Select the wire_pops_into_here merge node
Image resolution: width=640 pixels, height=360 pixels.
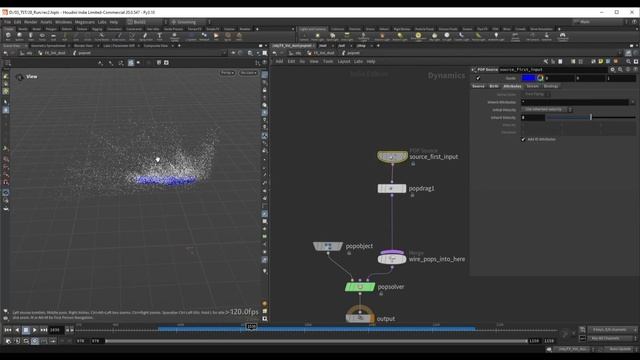click(x=392, y=259)
